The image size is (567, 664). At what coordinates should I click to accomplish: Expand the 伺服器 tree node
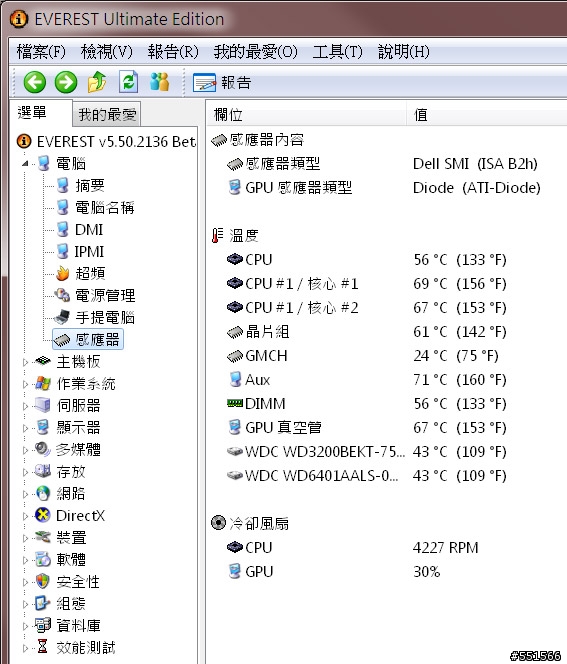25,406
